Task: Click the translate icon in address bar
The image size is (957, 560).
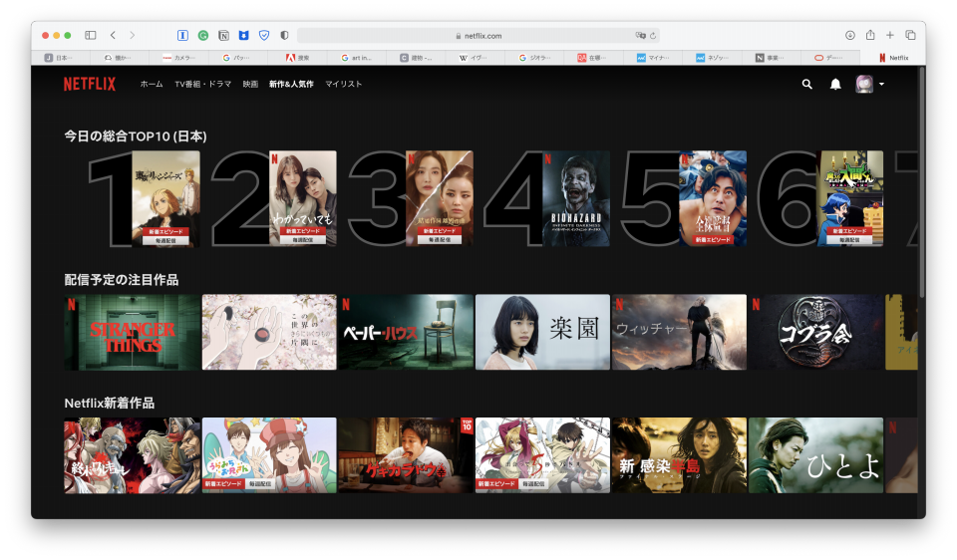Action: click(x=640, y=36)
